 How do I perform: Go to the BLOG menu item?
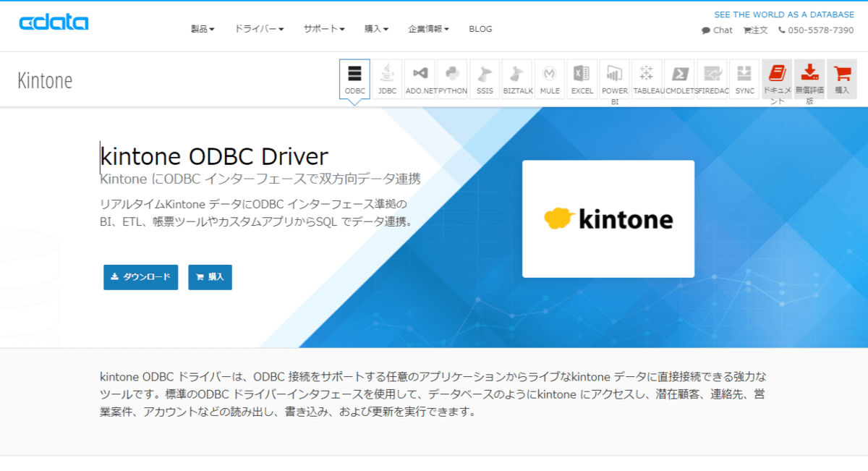(480, 29)
